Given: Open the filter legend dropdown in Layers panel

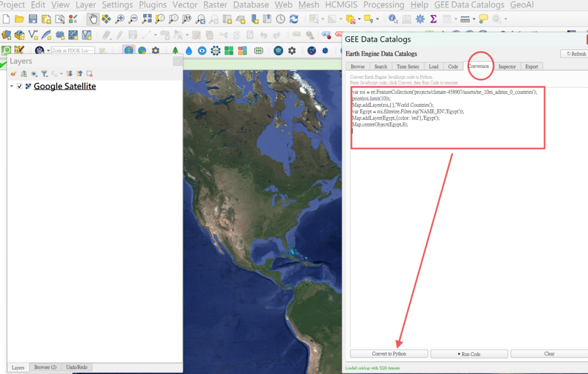Looking at the screenshot, I should coord(45,74).
